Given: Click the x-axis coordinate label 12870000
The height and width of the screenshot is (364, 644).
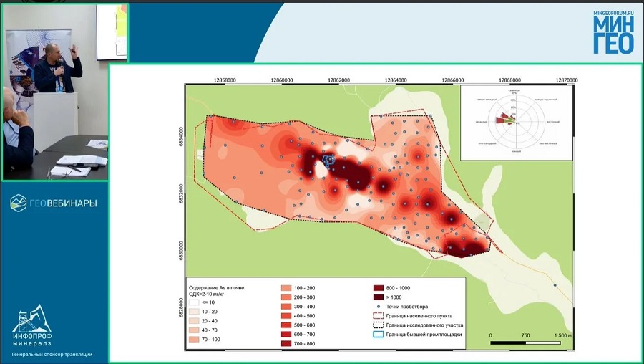Looking at the screenshot, I should pyautogui.click(x=567, y=80).
